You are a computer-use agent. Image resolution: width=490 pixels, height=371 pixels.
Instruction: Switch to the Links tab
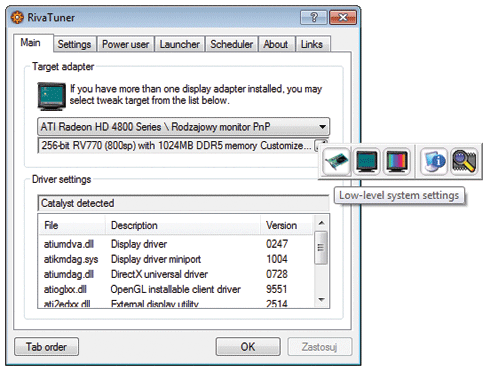point(312,44)
